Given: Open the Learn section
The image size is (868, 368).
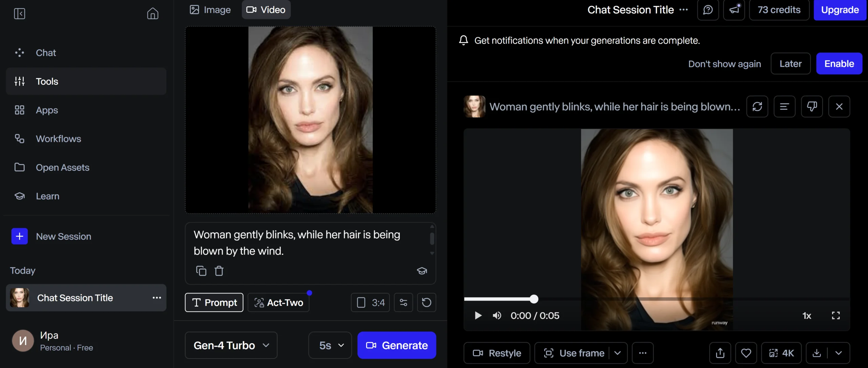Looking at the screenshot, I should 47,196.
